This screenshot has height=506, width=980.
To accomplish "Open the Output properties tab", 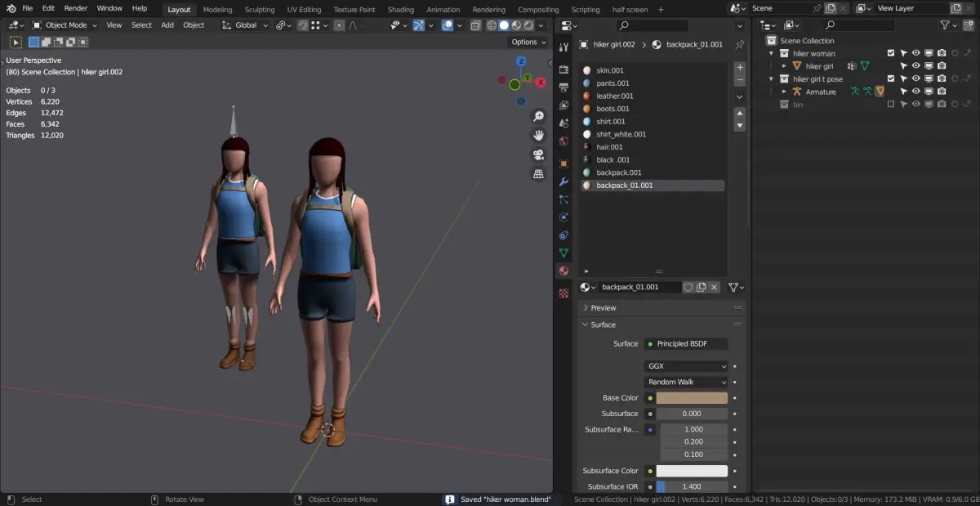I will pos(563,87).
